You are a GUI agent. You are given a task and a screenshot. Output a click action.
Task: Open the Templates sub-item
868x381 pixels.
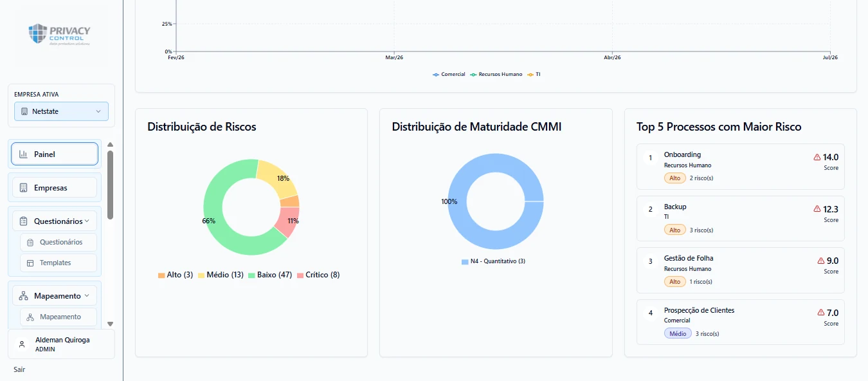click(x=59, y=263)
